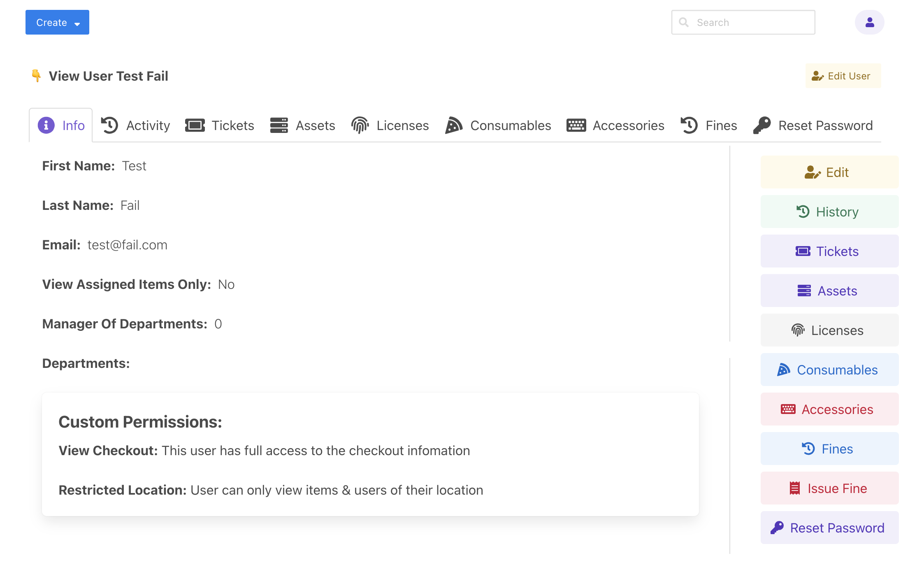Click the user profile avatar icon
The width and height of the screenshot is (924, 572).
point(869,22)
